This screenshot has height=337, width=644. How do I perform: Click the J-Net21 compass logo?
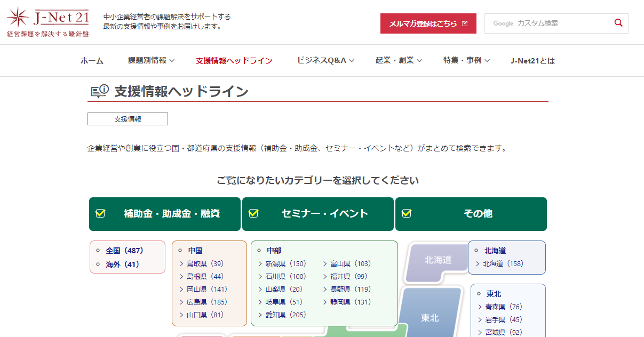click(x=18, y=18)
